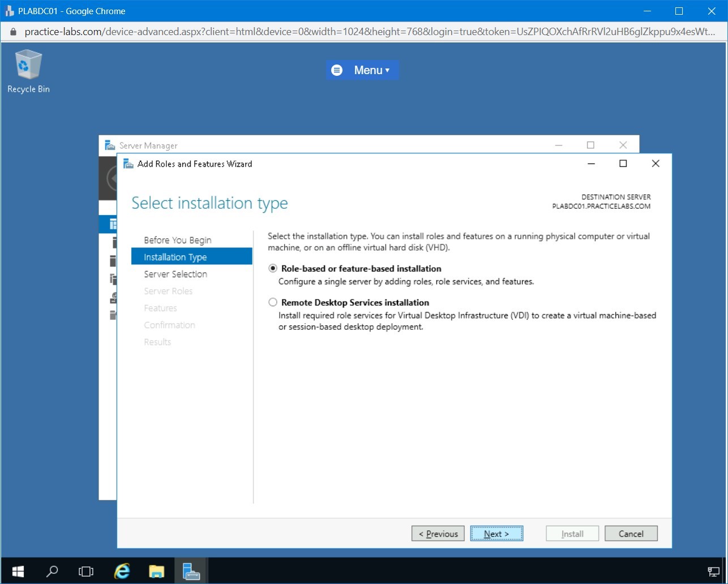Select Role-based or feature-based installation radio
The width and height of the screenshot is (728, 584).
(x=273, y=269)
